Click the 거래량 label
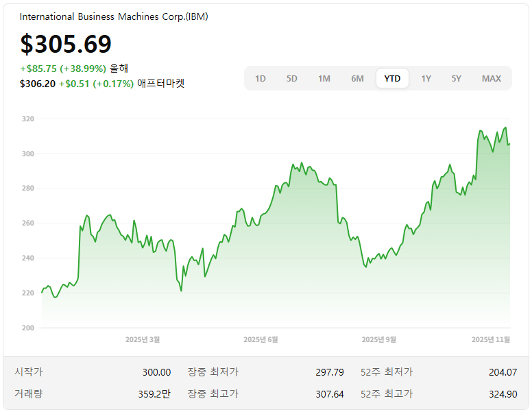 (x=29, y=393)
